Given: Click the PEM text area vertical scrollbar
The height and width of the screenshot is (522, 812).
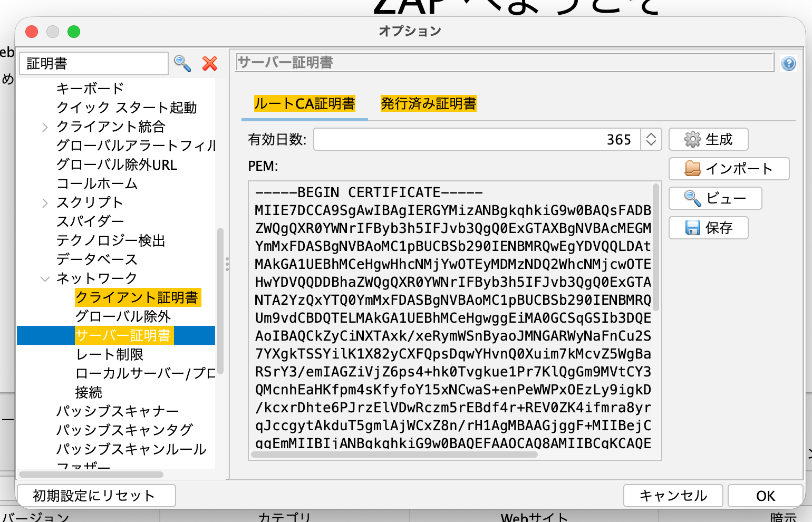Looking at the screenshot, I should pyautogui.click(x=656, y=247).
